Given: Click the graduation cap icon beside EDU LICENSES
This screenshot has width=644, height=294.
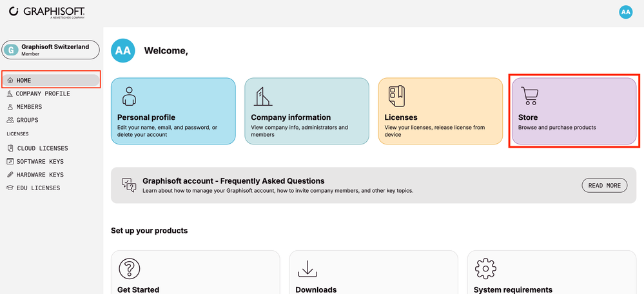Looking at the screenshot, I should pyautogui.click(x=10, y=188).
